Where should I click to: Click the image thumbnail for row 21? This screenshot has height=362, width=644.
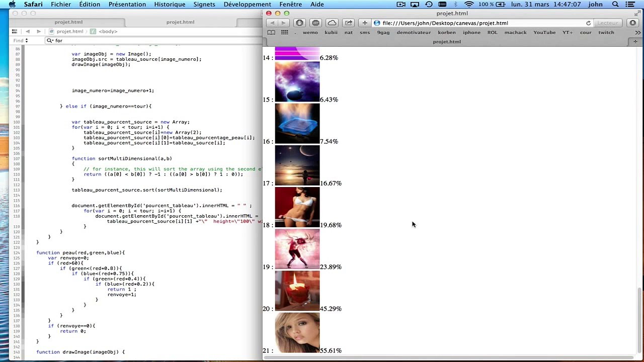(x=297, y=332)
